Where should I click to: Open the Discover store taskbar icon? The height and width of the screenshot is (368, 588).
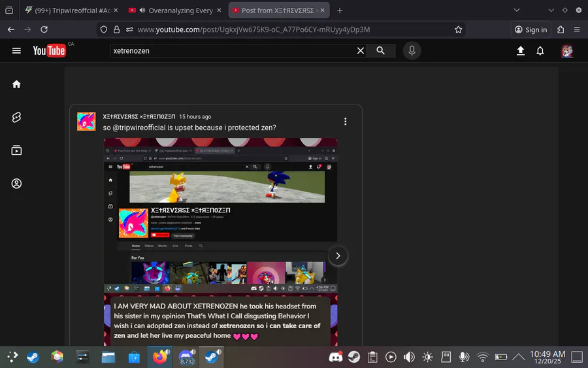(x=134, y=357)
